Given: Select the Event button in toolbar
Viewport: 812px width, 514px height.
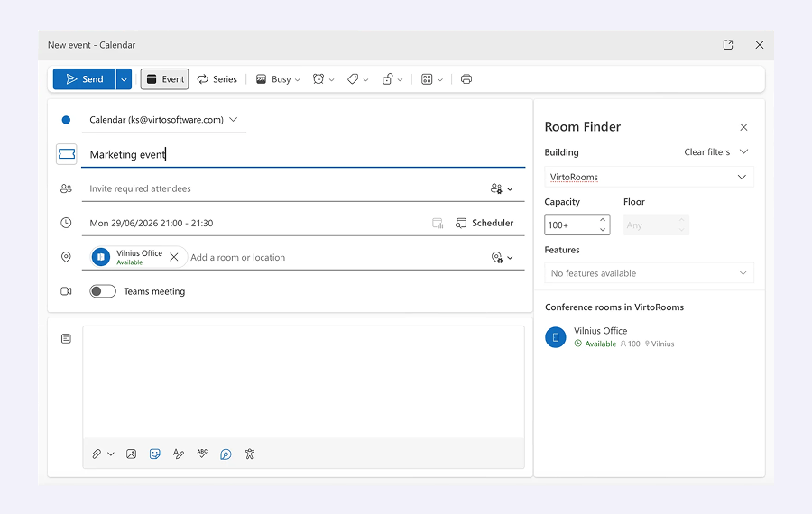Looking at the screenshot, I should (x=165, y=79).
